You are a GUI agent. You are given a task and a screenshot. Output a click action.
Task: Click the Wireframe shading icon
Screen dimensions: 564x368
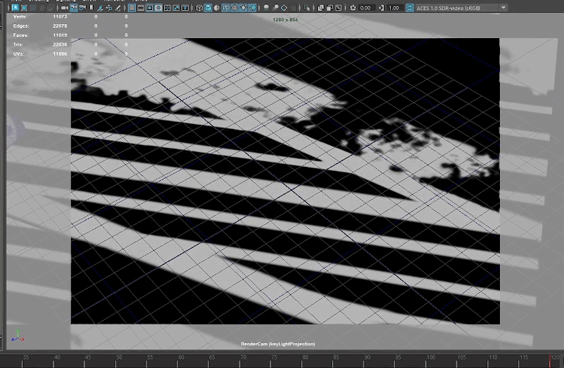[x=199, y=8]
